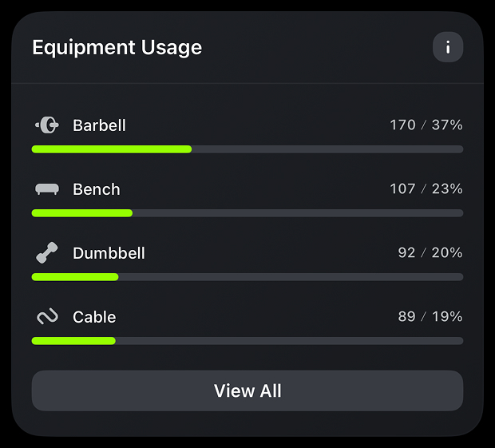This screenshot has height=448, width=495.
Task: Select the Bench row label
Action: tap(97, 189)
